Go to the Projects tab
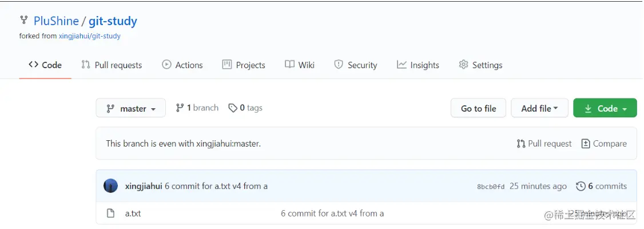The width and height of the screenshot is (644, 229). pos(244,65)
